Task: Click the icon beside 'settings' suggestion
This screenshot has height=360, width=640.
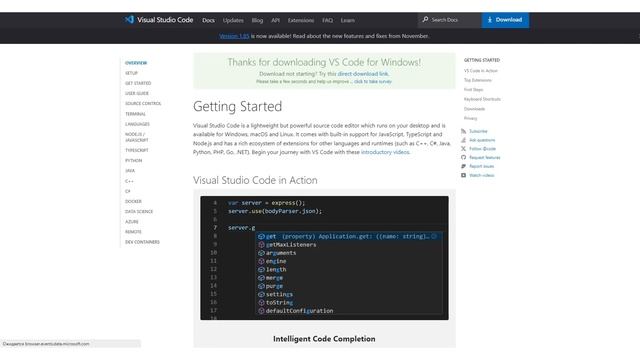Action: tap(261, 294)
